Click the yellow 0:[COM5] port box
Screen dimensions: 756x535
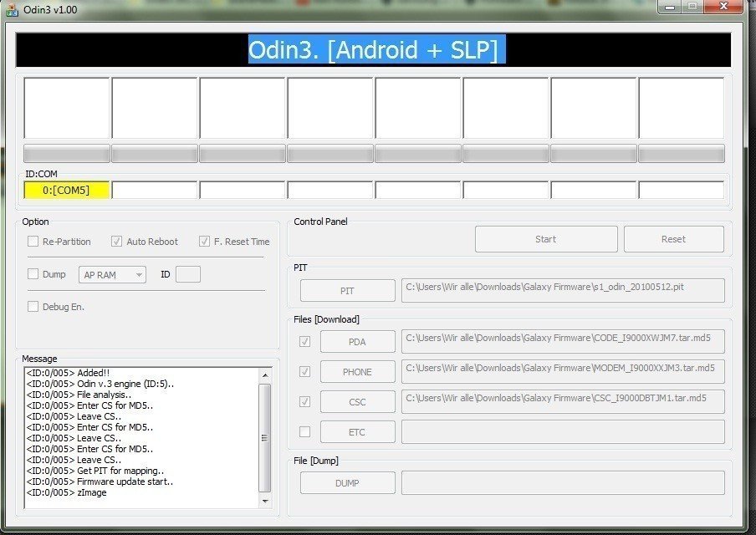coord(67,190)
